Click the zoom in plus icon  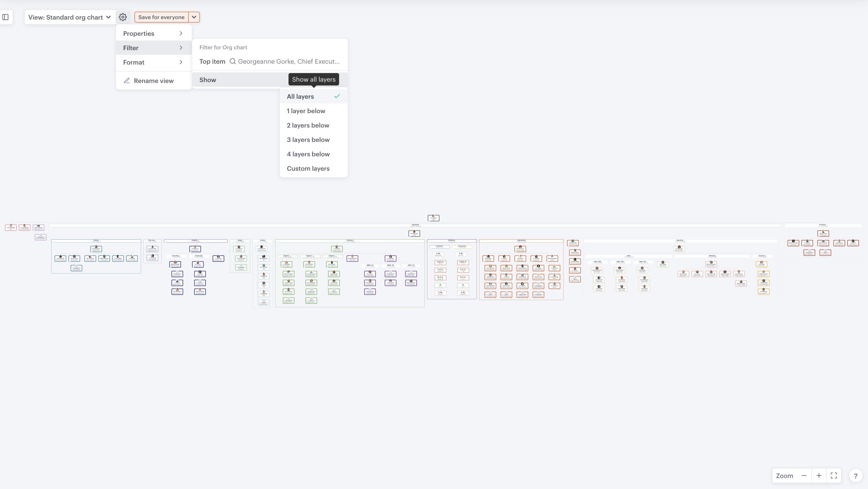click(x=819, y=476)
